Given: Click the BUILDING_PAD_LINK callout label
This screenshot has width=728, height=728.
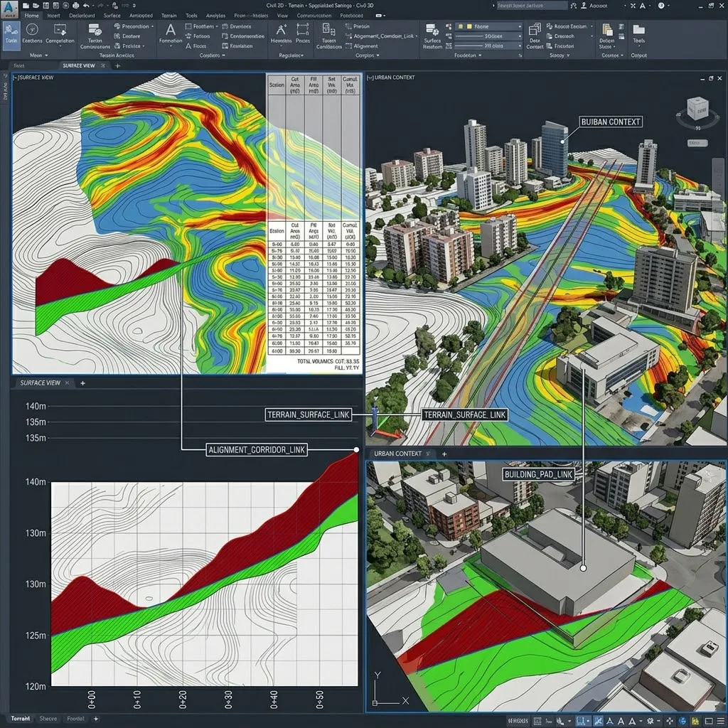Looking at the screenshot, I should coord(539,474).
